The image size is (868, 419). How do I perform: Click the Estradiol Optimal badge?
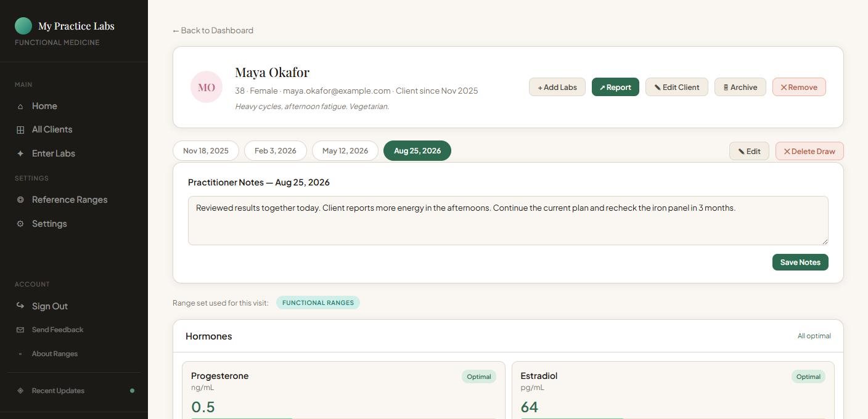click(808, 376)
